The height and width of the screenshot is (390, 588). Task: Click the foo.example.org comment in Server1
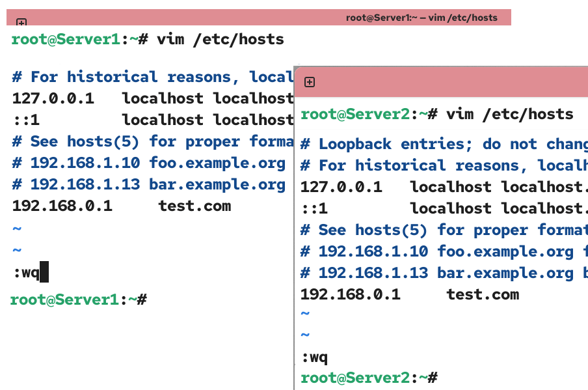149,163
